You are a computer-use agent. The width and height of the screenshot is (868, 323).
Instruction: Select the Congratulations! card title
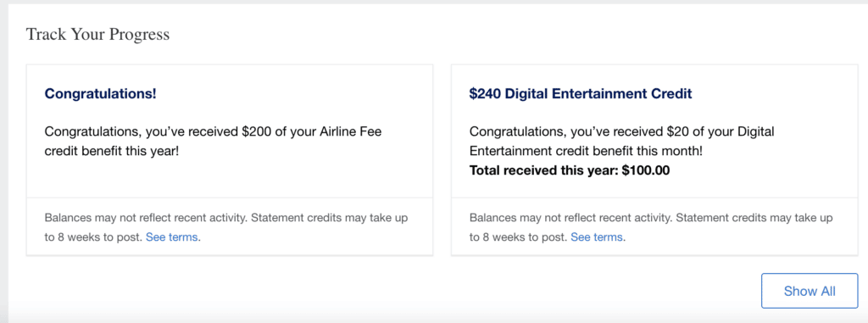[100, 93]
